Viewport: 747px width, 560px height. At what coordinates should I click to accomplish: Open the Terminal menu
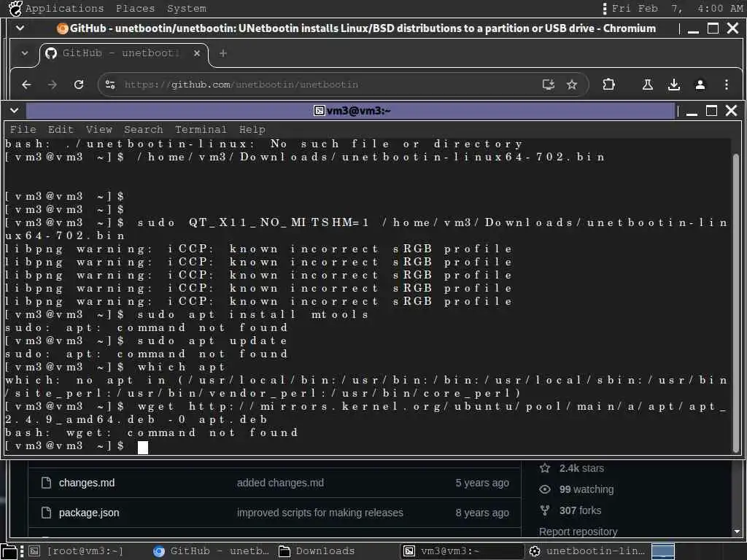coord(201,130)
